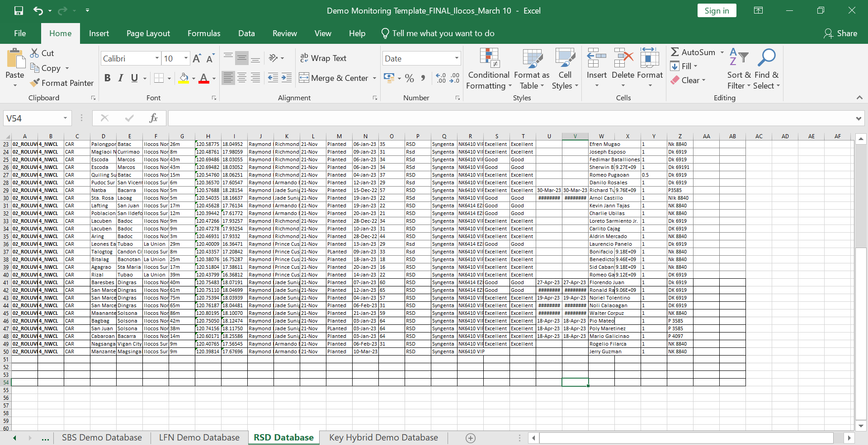Screen dimensions: 868x445
Task: Click the Copy button
Action: [46, 68]
